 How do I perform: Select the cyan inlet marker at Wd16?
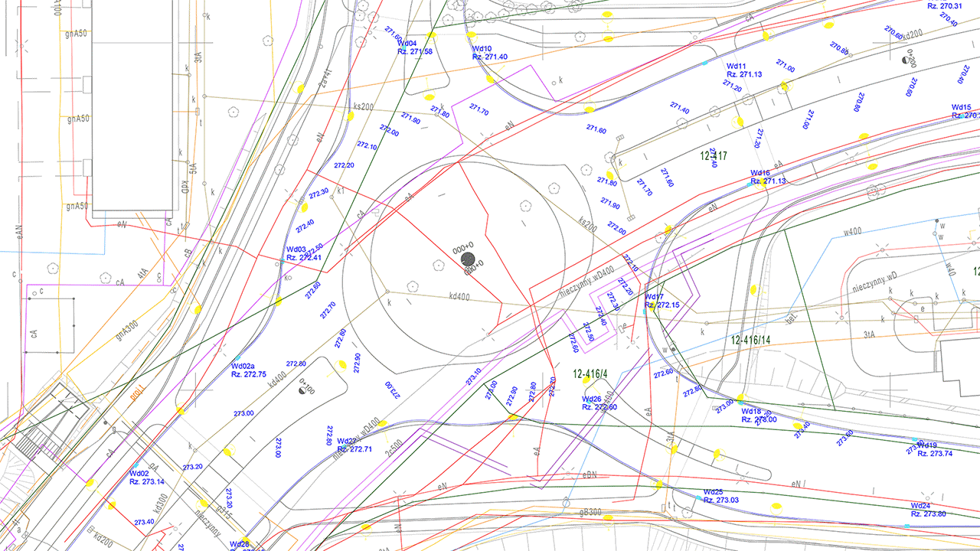point(749,184)
